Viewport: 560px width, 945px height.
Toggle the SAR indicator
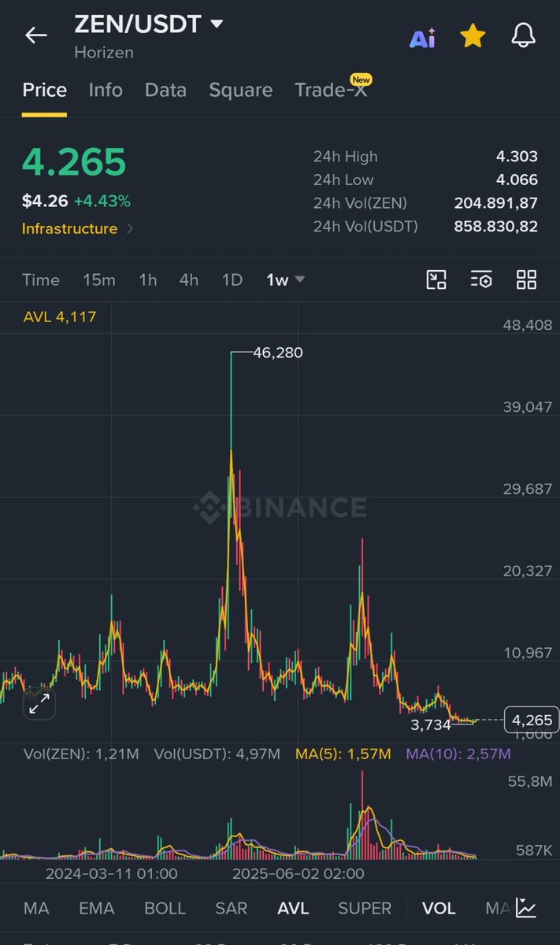tap(232, 909)
